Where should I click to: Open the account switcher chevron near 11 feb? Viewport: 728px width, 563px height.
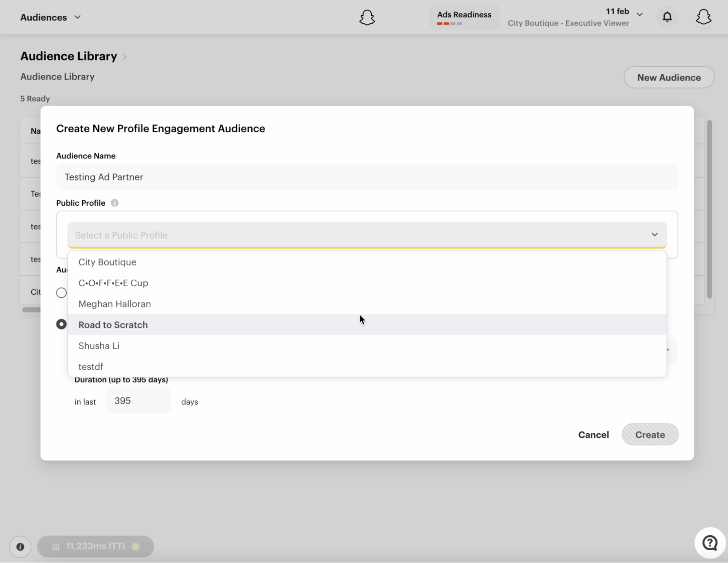[640, 14]
